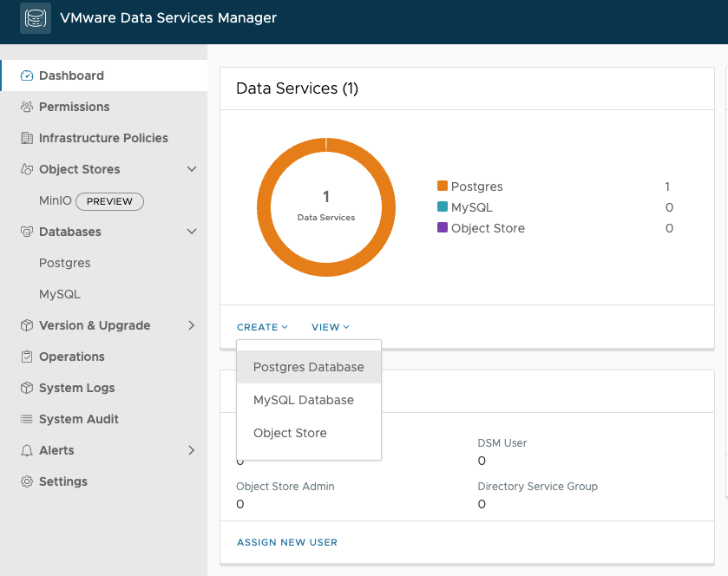Select MySQL Database in Create menu
This screenshot has width=728, height=576.
click(303, 400)
